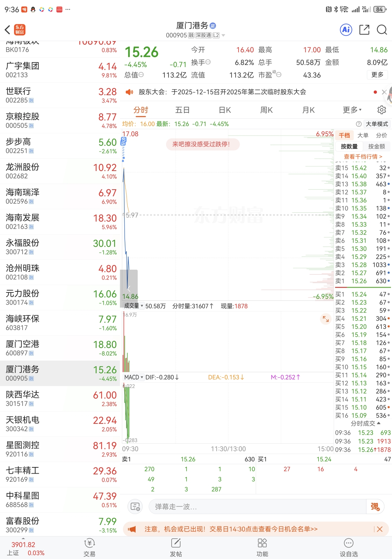Select 世联行 in the stock list
This screenshot has width=392, height=559.
coord(60,95)
